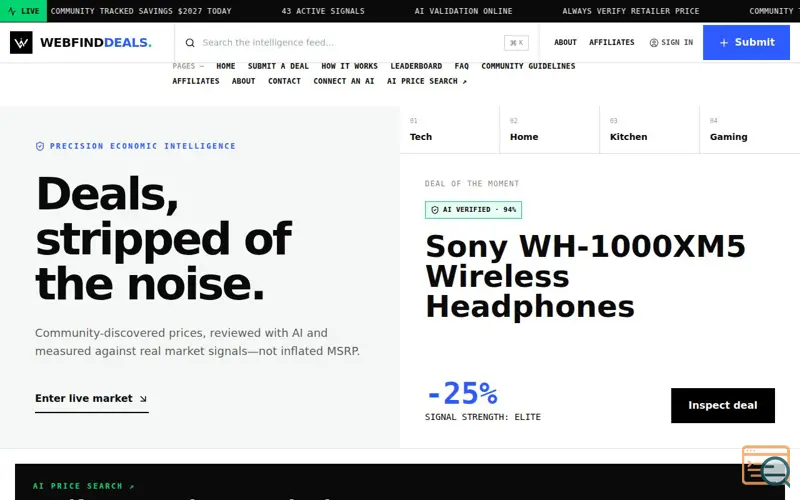Image resolution: width=800 pixels, height=500 pixels.
Task: Open Affiliates in pages menu row
Action: point(195,81)
